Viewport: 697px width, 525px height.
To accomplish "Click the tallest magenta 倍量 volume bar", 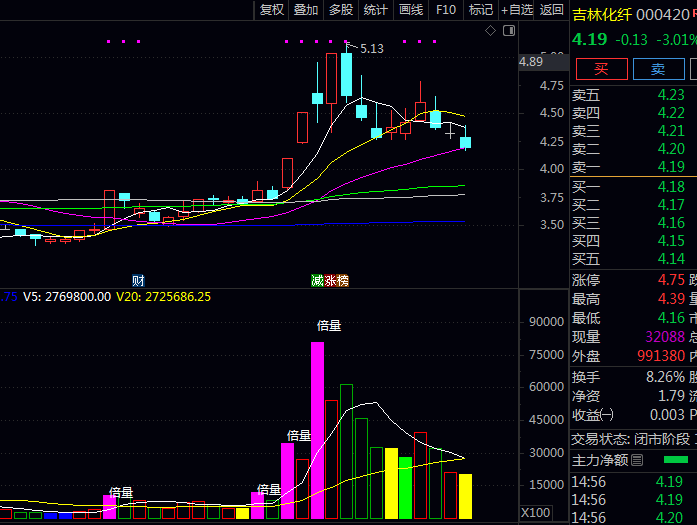I will pos(317,430).
